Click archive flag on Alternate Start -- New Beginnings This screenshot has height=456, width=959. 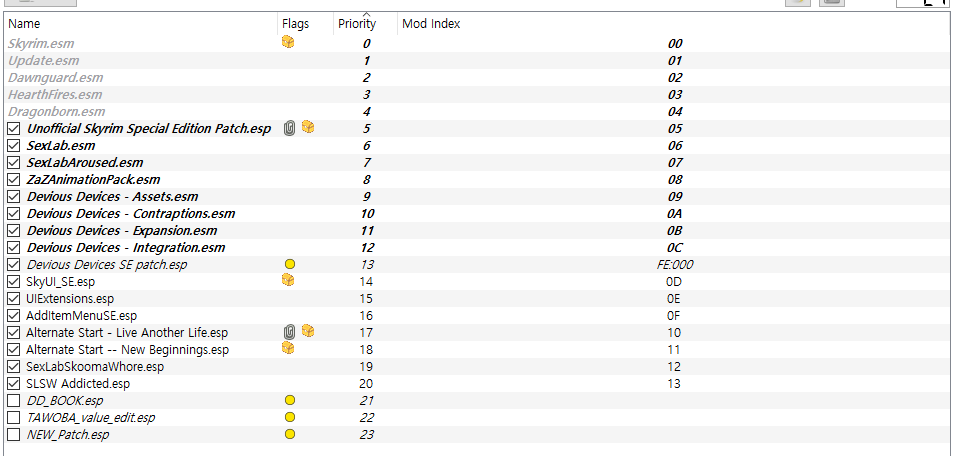[288, 348]
